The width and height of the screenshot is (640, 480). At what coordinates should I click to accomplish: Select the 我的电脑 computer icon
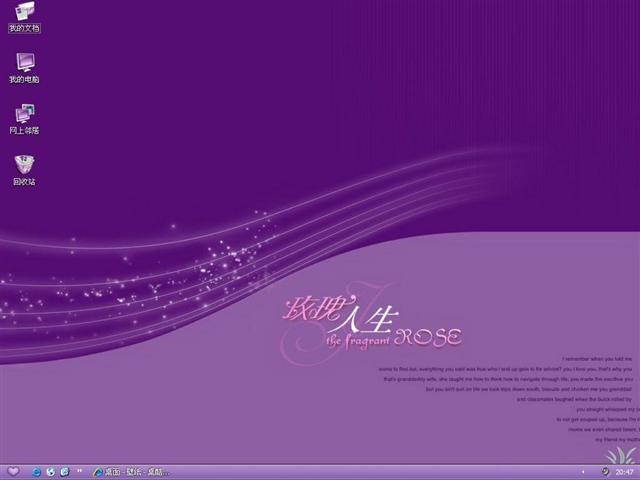24,62
